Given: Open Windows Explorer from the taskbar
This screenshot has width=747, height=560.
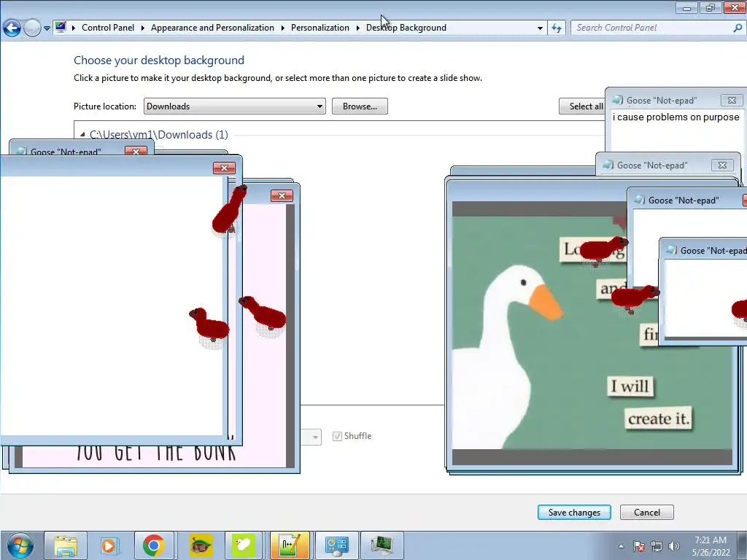Looking at the screenshot, I should [66, 545].
